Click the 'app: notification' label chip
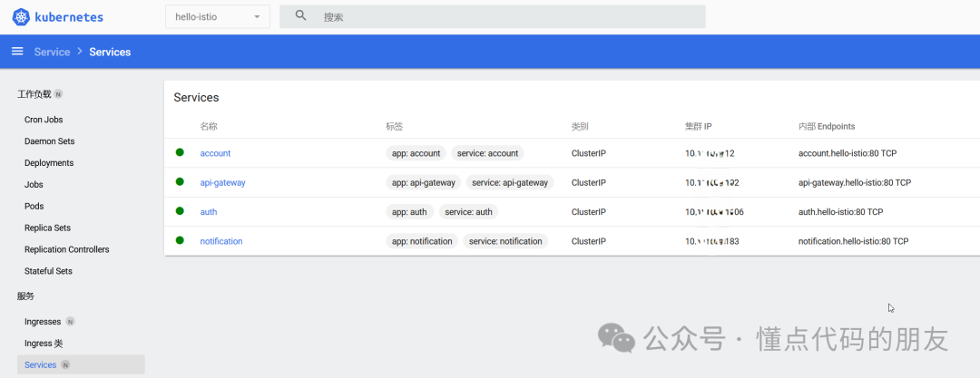Viewport: 980px width, 378px height. tap(422, 241)
